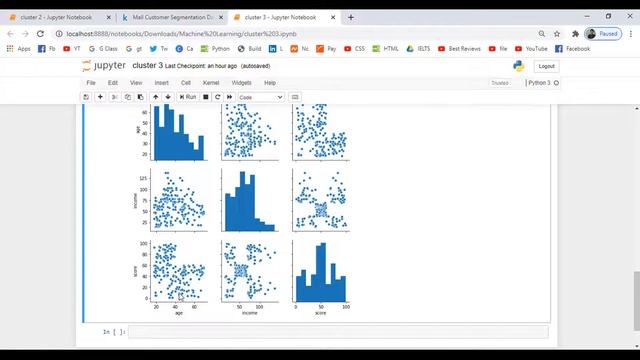Interrupt the kernel with the stop icon

(206, 97)
